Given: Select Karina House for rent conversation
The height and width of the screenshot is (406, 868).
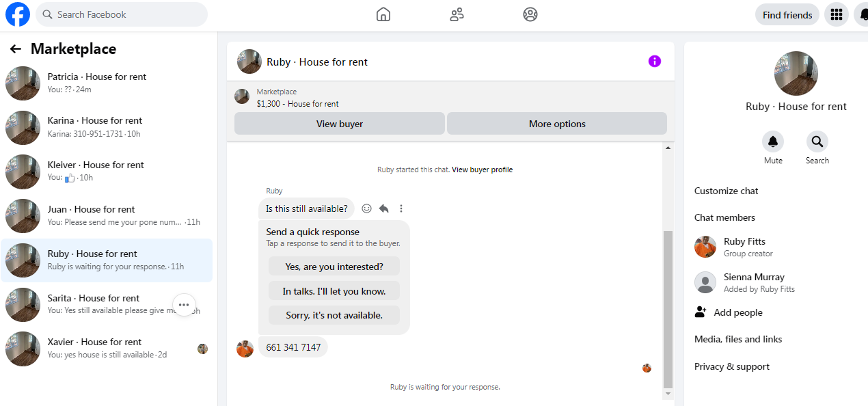Looking at the screenshot, I should click(107, 127).
